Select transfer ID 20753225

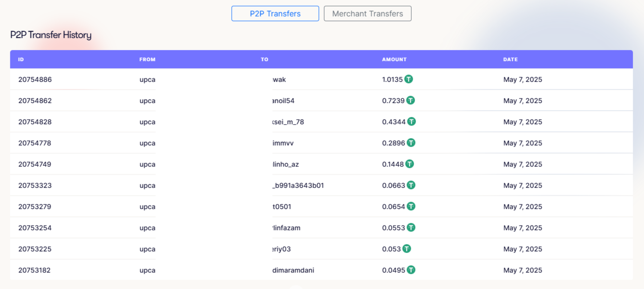click(35, 249)
